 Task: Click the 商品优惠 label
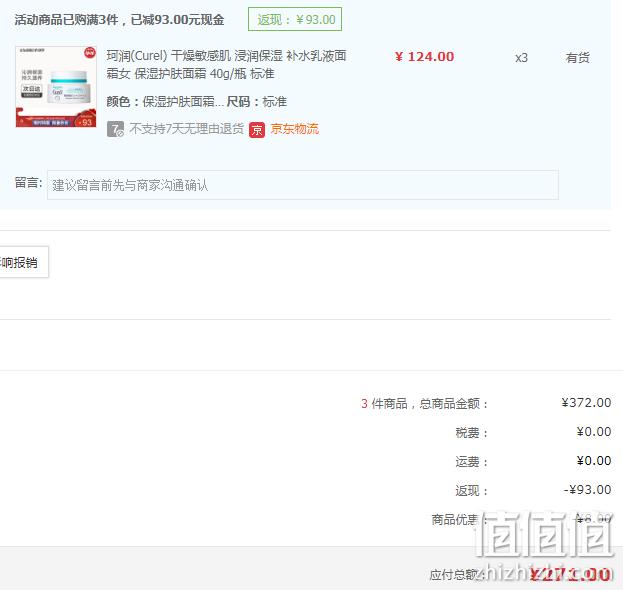coord(459,519)
